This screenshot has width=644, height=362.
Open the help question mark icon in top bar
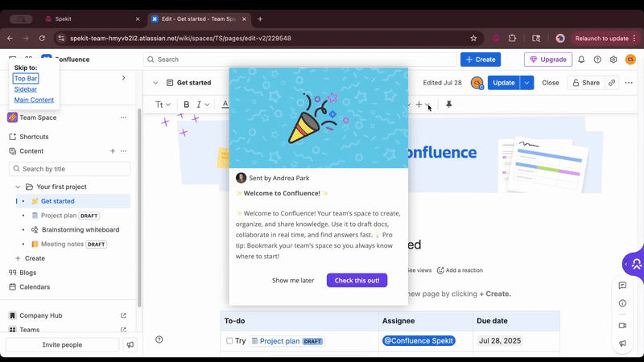coord(597,60)
